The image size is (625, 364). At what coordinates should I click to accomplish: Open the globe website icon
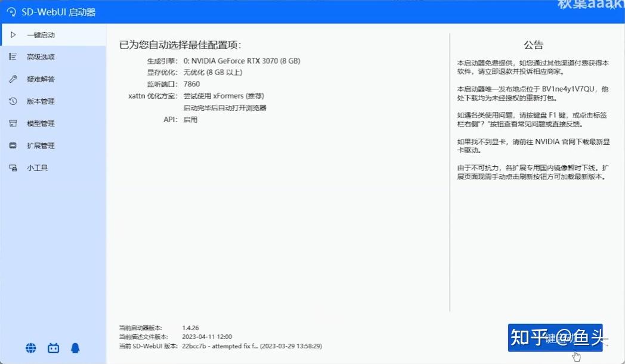(x=30, y=348)
